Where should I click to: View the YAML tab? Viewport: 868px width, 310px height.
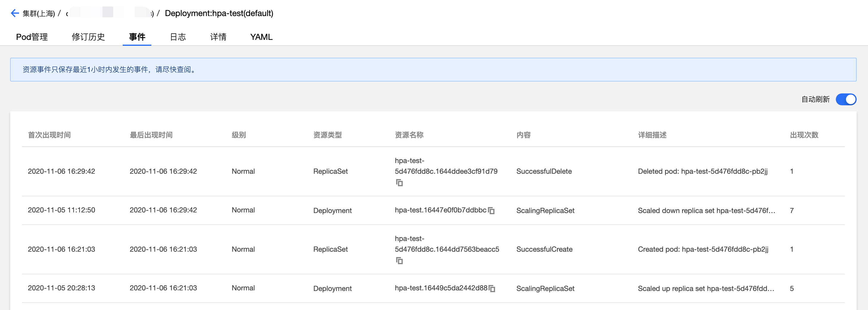(x=261, y=37)
